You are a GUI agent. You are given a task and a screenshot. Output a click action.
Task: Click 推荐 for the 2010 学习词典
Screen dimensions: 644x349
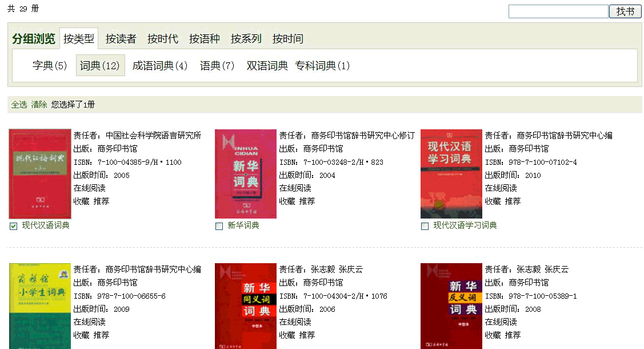coord(513,201)
